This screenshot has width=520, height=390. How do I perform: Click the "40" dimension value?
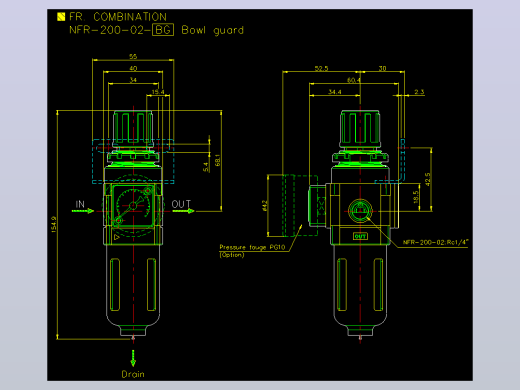click(x=133, y=68)
